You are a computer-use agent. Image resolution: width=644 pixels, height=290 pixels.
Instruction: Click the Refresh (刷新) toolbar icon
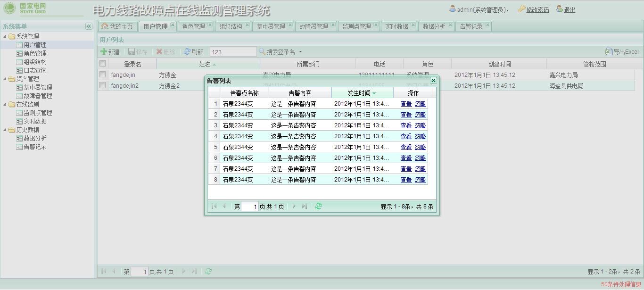187,52
